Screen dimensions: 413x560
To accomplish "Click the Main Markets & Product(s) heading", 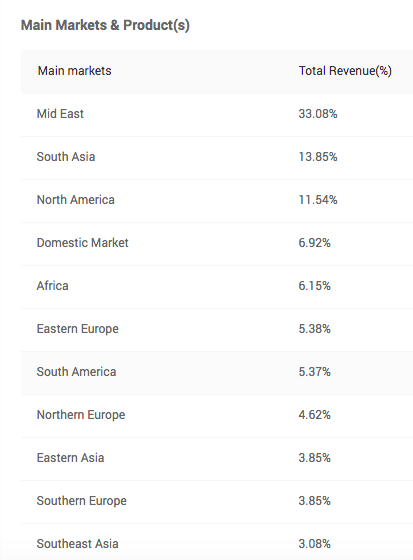I will (105, 25).
